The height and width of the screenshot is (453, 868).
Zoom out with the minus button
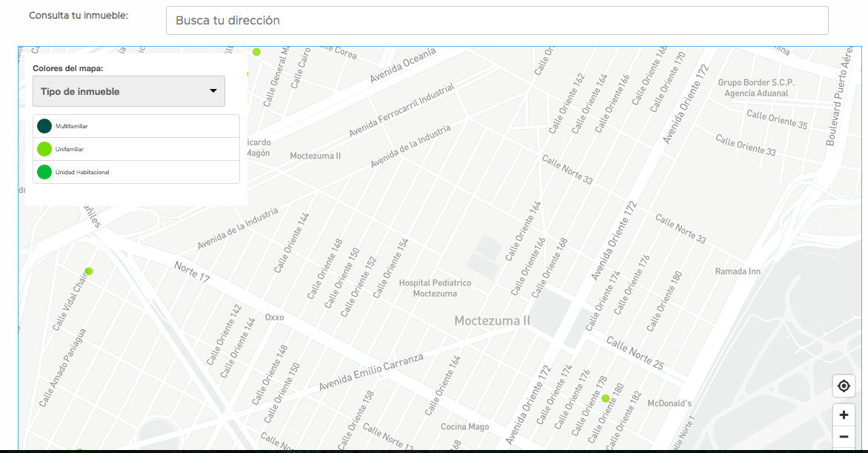tap(844, 437)
